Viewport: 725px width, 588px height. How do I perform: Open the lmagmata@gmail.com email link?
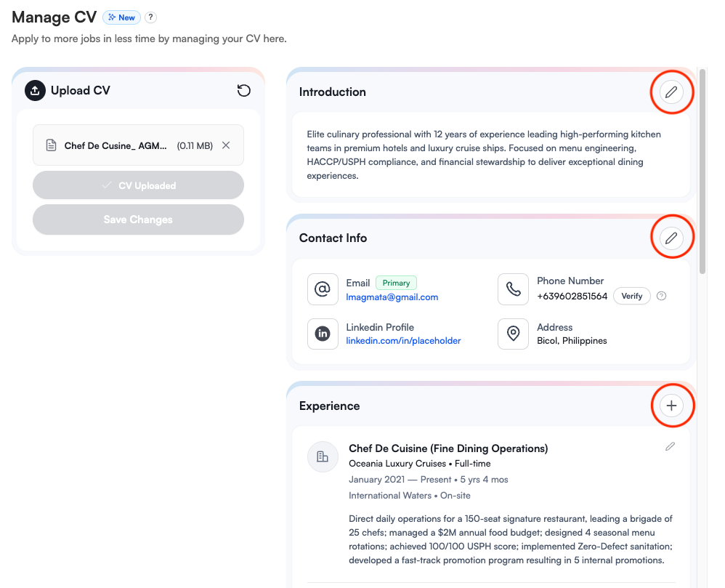coord(392,297)
